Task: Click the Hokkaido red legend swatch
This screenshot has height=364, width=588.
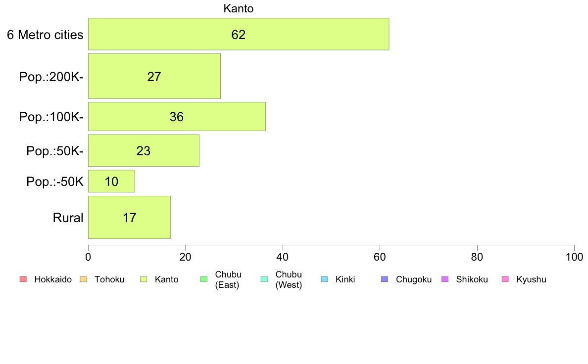Action: pyautogui.click(x=23, y=279)
